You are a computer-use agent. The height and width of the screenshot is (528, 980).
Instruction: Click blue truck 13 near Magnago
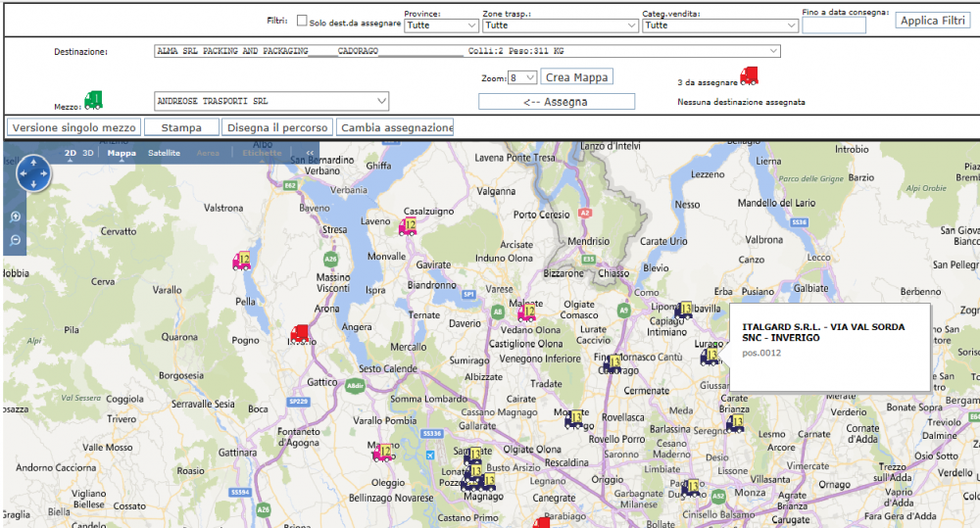tap(486, 482)
